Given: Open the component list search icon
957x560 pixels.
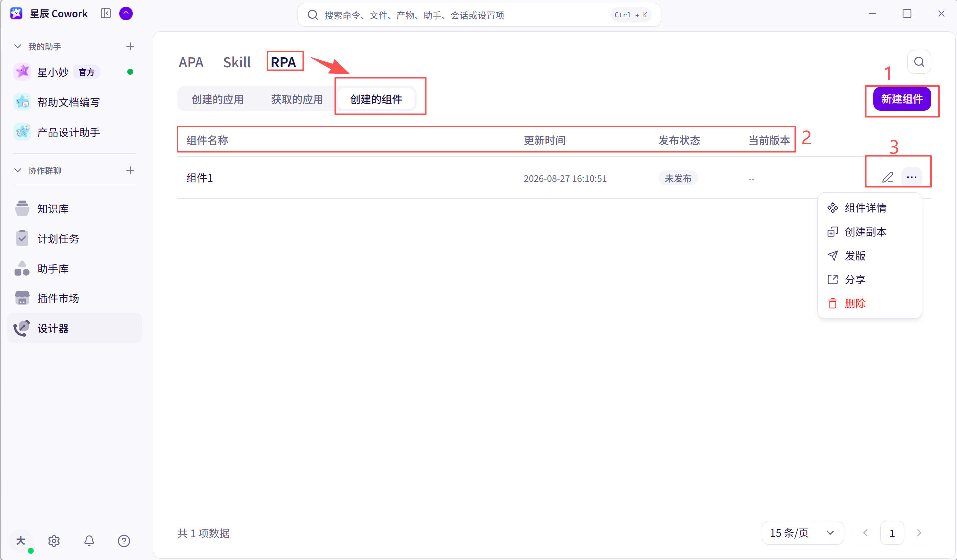Looking at the screenshot, I should click(x=919, y=62).
